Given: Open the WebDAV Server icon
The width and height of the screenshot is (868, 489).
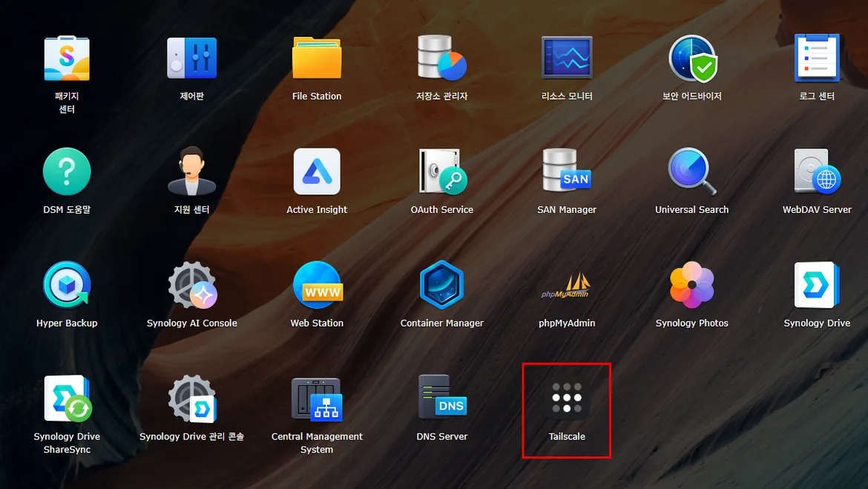Looking at the screenshot, I should tap(817, 171).
